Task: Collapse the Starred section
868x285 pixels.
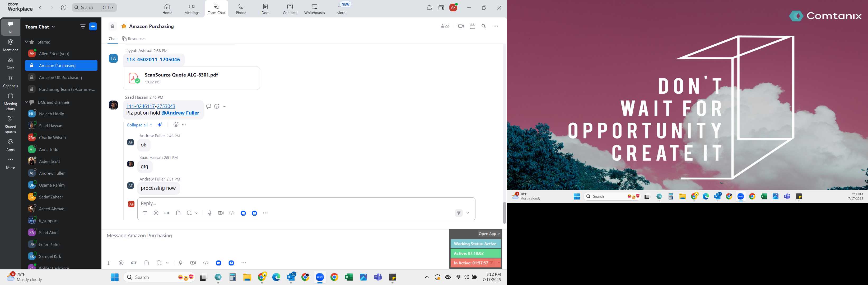Action: 26,42
